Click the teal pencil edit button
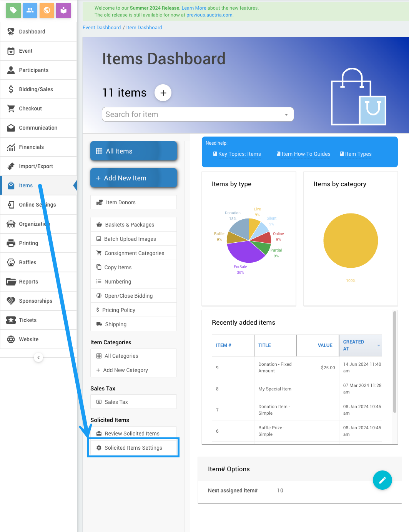This screenshot has width=409, height=532. click(382, 480)
